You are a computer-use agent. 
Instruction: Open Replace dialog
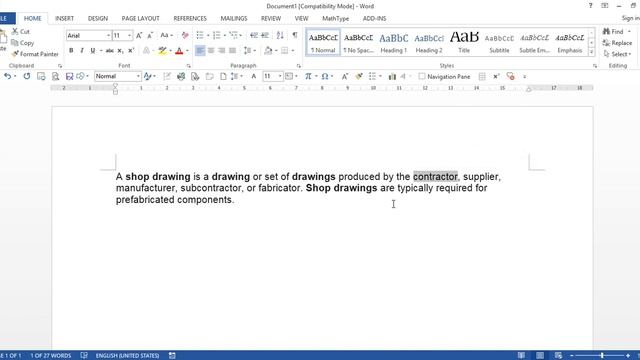[x=618, y=43]
